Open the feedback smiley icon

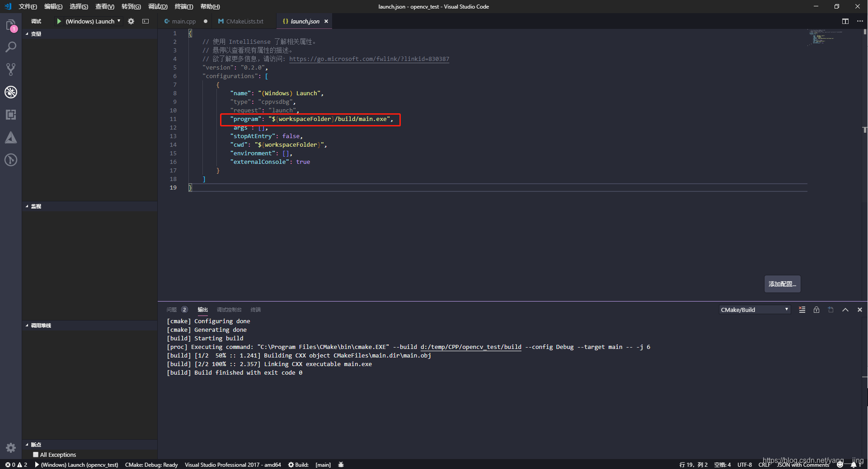[840, 464]
